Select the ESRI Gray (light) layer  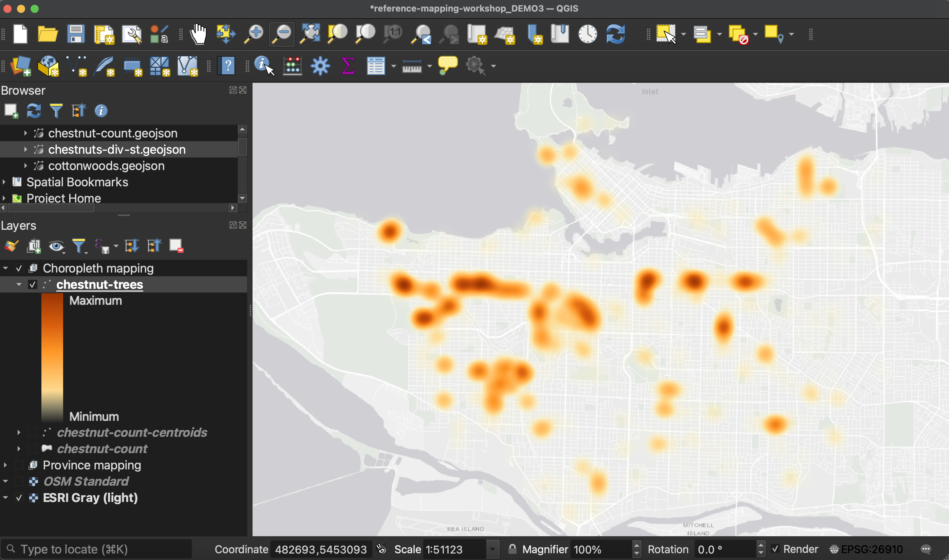pos(90,498)
